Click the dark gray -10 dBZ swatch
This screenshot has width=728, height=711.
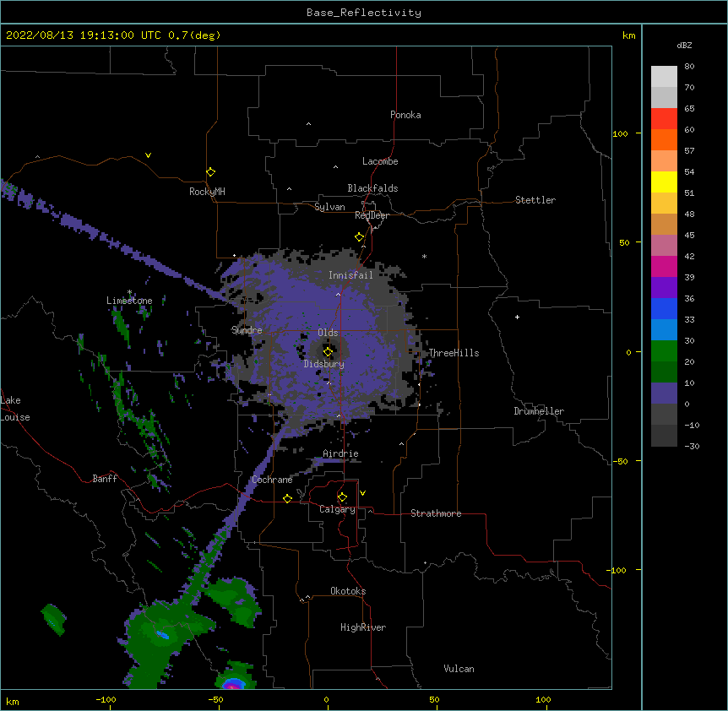tap(664, 436)
